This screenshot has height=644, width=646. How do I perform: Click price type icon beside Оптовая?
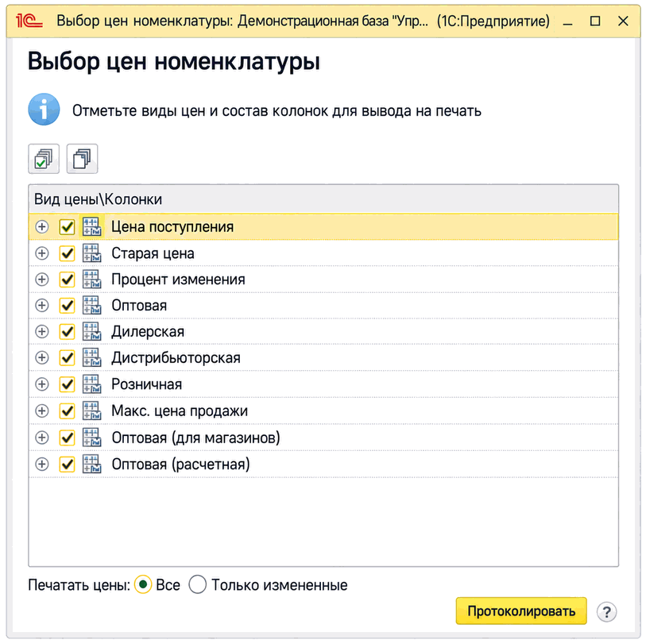(91, 306)
